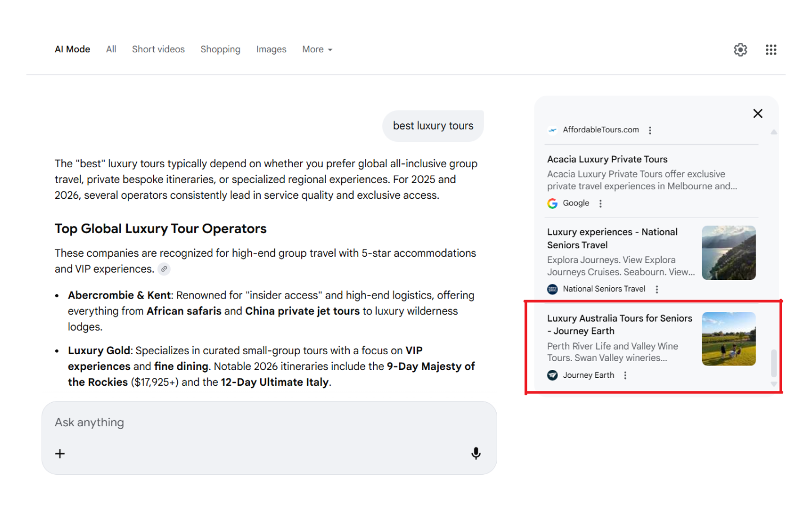Open options menu next to Journey Earth
The width and height of the screenshot is (812, 513).
click(x=625, y=375)
